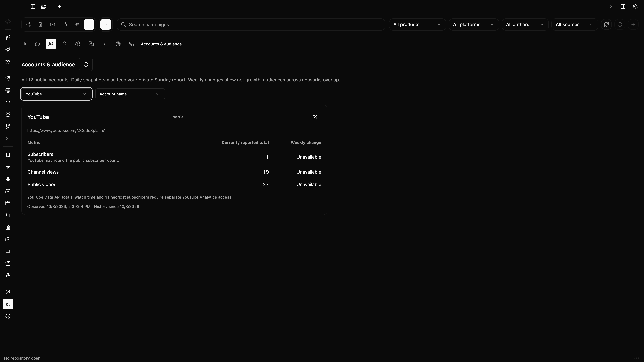Open the chat bubble tab in the sub-navigation

(x=38, y=44)
